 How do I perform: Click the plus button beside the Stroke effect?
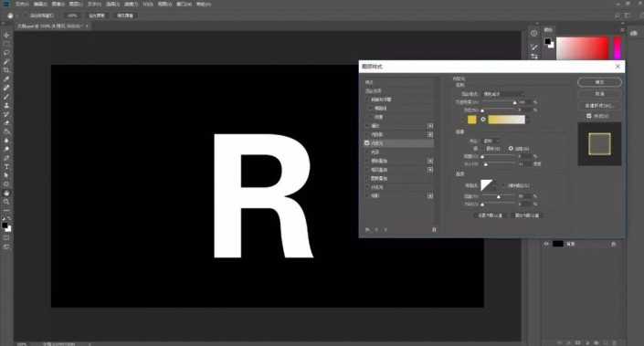click(x=430, y=126)
